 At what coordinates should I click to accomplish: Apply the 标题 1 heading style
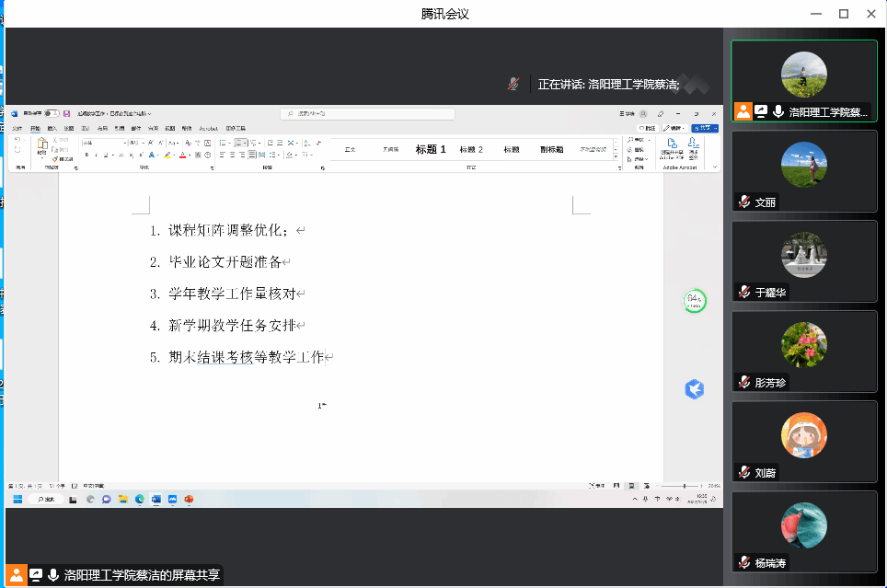[x=431, y=149]
